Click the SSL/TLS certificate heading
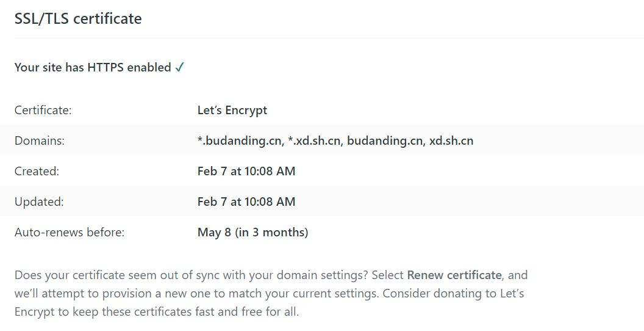The image size is (644, 331). pyautogui.click(x=78, y=19)
